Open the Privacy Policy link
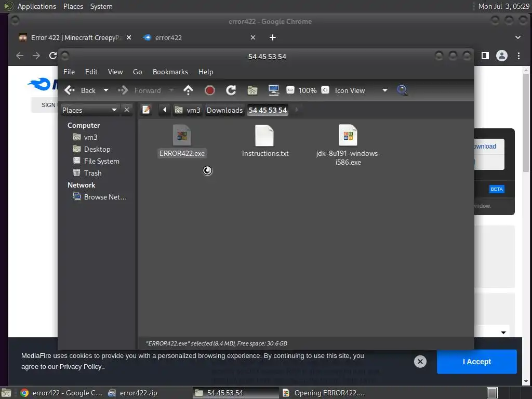Viewport: 532px width, 399px height. [x=81, y=367]
